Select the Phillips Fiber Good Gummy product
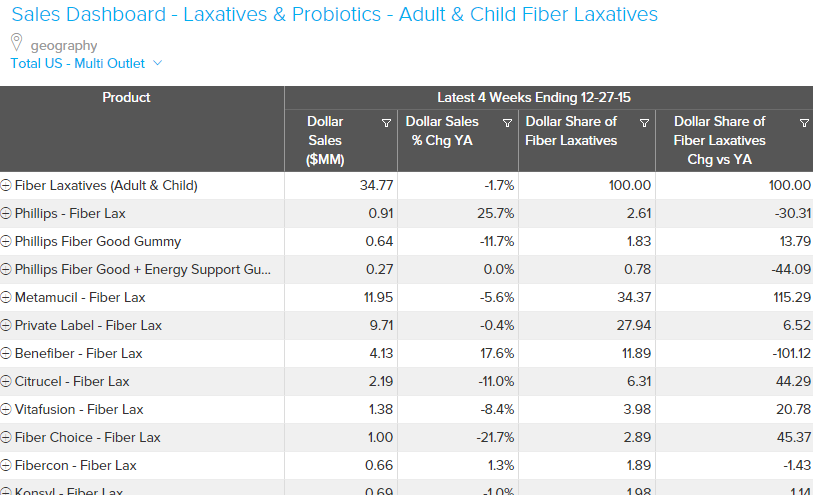The height and width of the screenshot is (495, 813). [x=98, y=242]
